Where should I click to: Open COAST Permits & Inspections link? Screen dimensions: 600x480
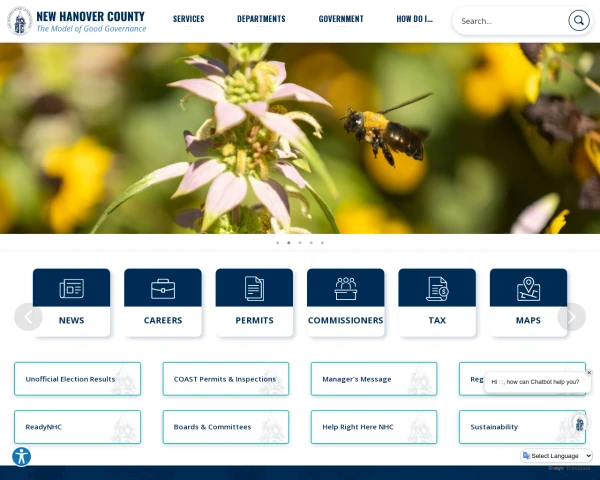coord(226,379)
